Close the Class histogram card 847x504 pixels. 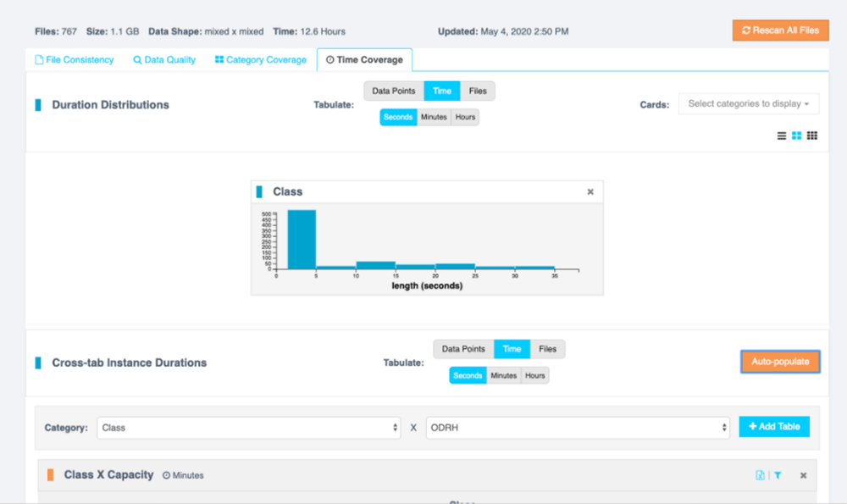point(590,192)
